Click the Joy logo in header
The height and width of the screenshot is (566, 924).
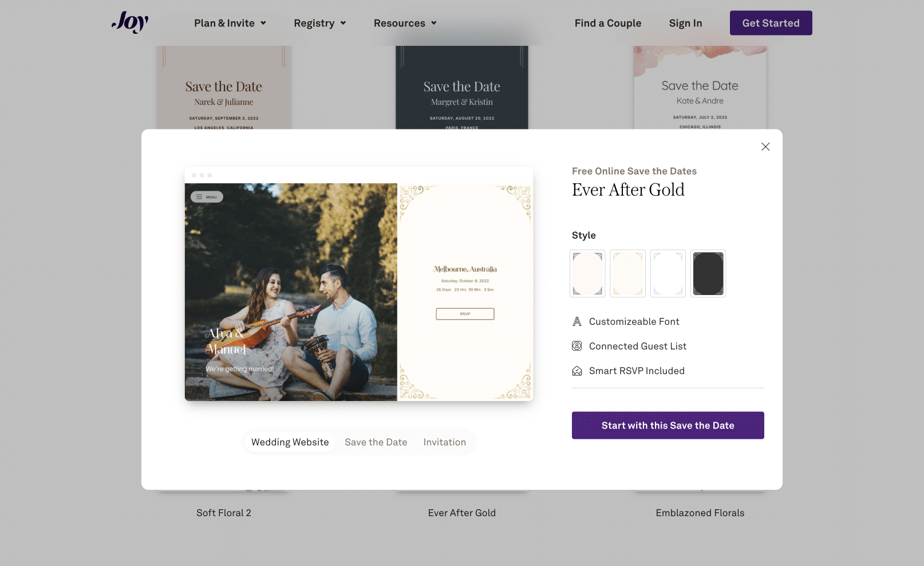(130, 22)
